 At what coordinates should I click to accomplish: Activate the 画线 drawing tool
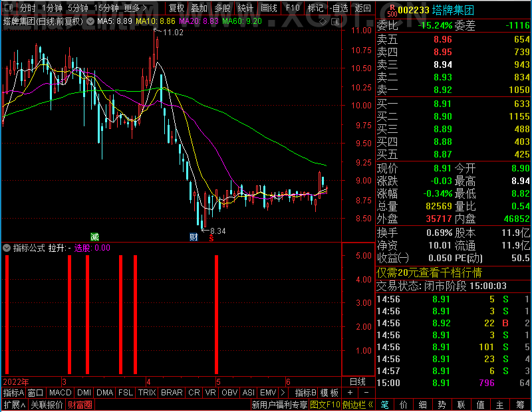pyautogui.click(x=269, y=8)
